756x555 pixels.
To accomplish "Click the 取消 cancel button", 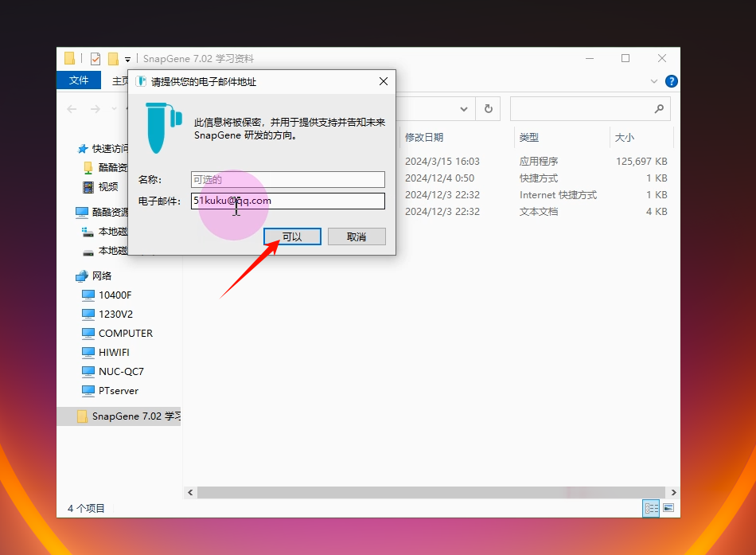I will (357, 237).
